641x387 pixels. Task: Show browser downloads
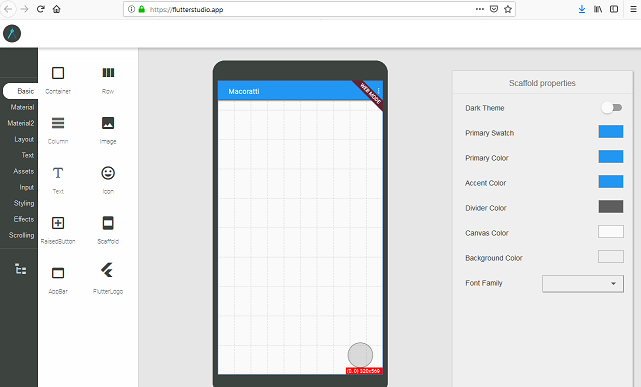point(582,9)
